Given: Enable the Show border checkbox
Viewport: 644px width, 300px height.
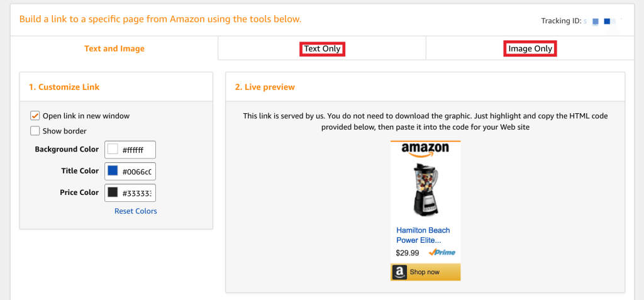Looking at the screenshot, I should click(35, 131).
